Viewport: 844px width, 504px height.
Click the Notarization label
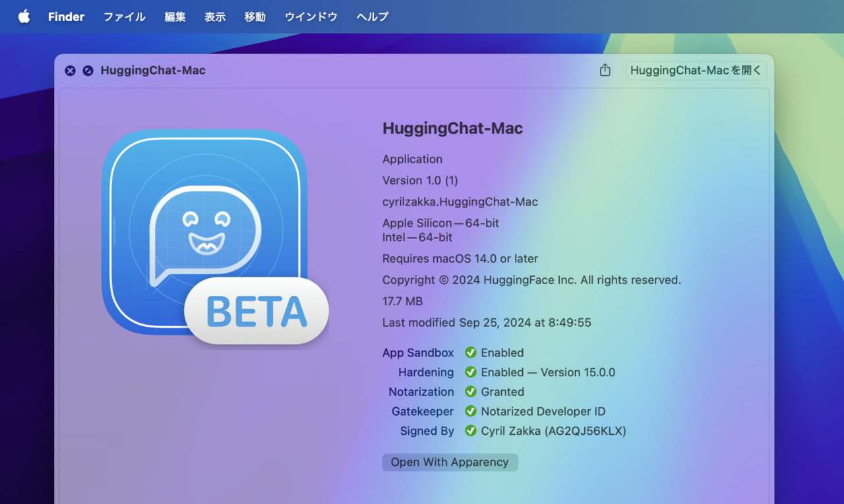[x=421, y=391]
